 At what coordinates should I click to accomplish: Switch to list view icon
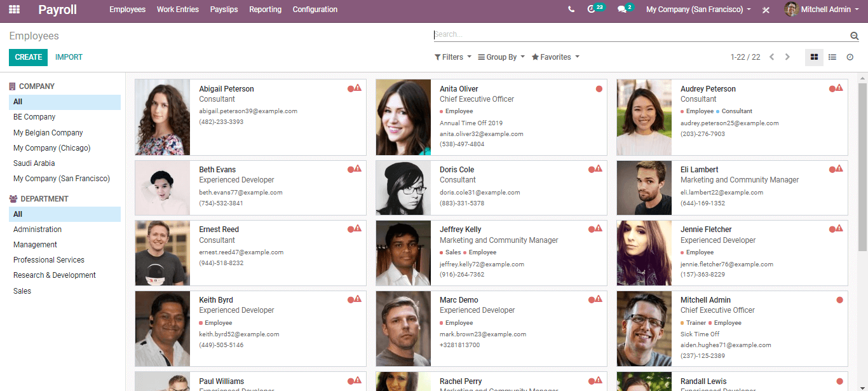coord(832,57)
